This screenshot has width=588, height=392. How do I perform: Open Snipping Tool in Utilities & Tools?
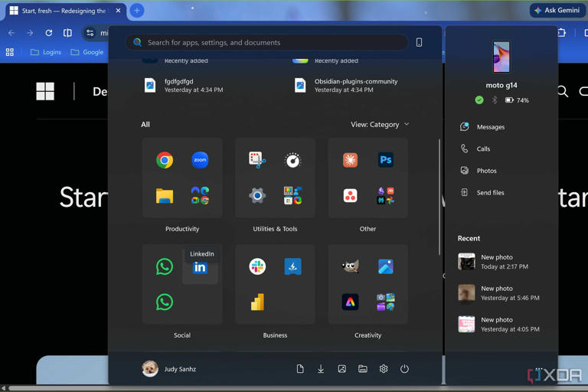coord(257,160)
